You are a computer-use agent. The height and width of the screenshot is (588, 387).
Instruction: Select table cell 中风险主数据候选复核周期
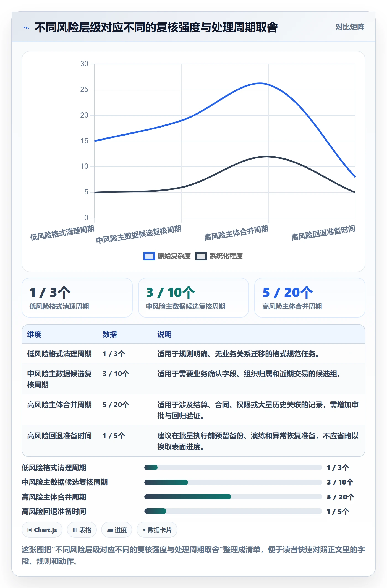click(59, 379)
